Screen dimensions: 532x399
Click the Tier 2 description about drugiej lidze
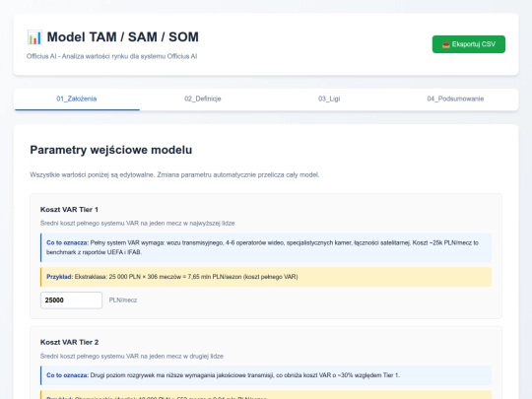pyautogui.click(x=132, y=356)
